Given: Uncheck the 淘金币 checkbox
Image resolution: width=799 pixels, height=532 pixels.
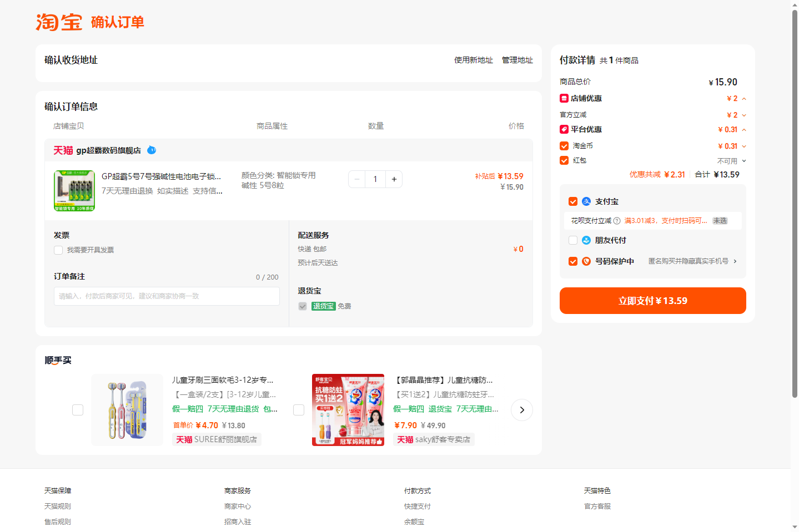Looking at the screenshot, I should (564, 146).
